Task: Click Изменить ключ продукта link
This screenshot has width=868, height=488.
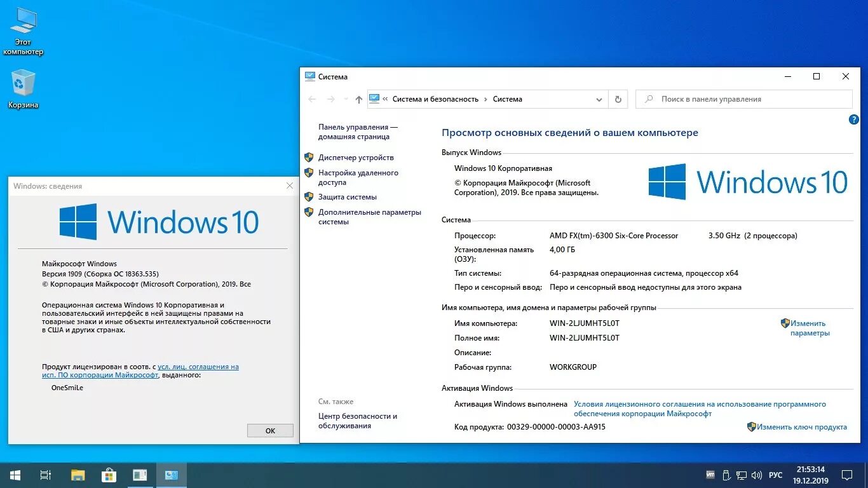Action: coord(802,427)
